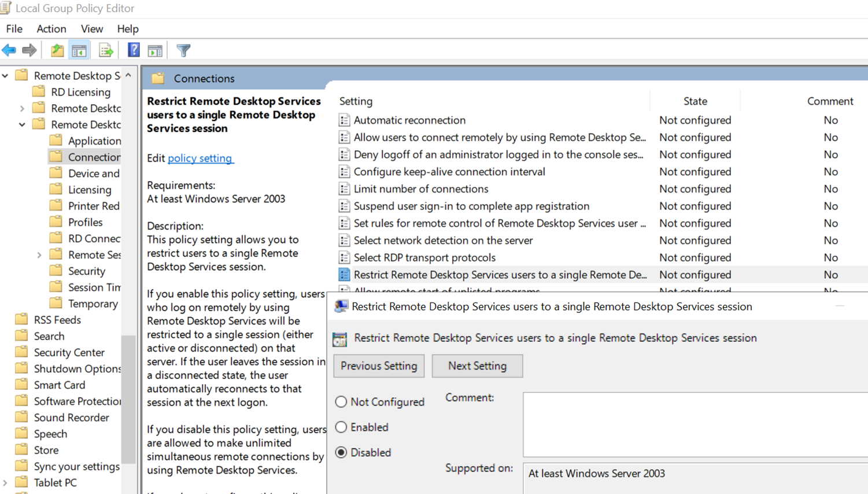The height and width of the screenshot is (494, 868).
Task: Click inside the Comment text box
Action: 696,425
